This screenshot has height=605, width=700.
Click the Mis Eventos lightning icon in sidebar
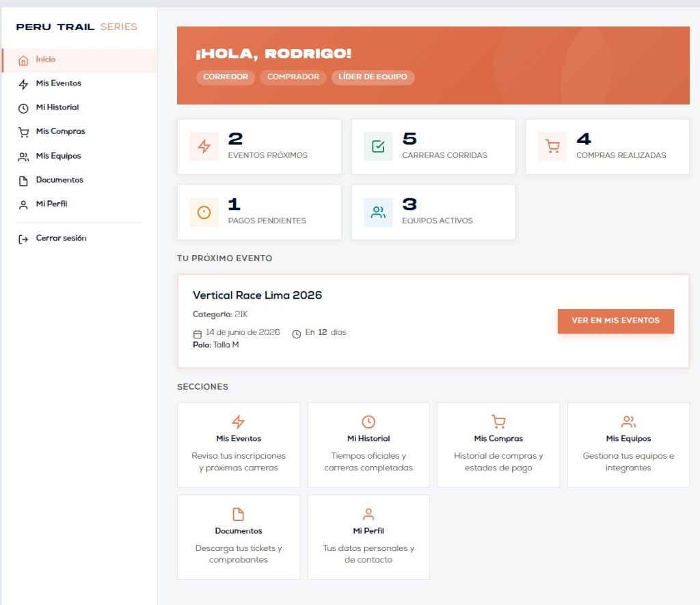pos(23,84)
